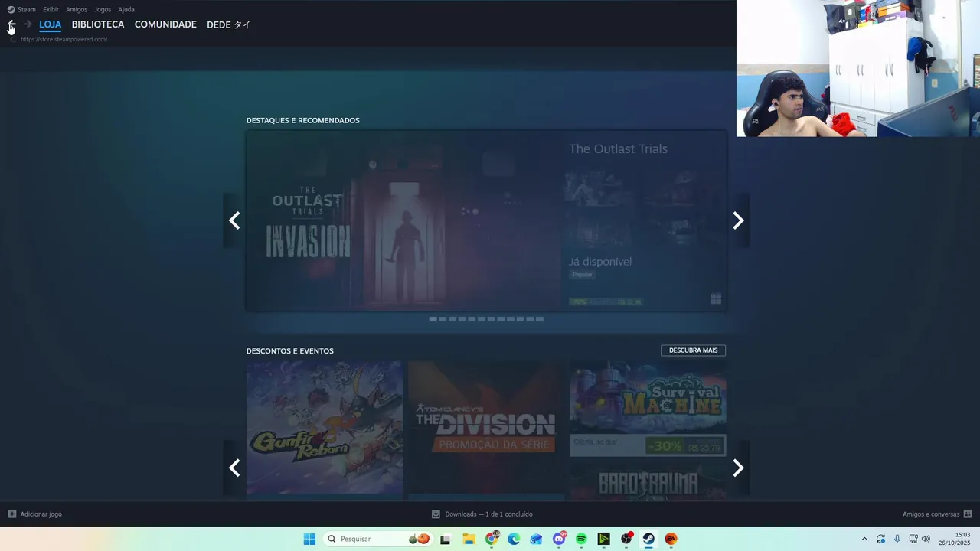
Task: Open the Exibir menu
Action: point(51,9)
